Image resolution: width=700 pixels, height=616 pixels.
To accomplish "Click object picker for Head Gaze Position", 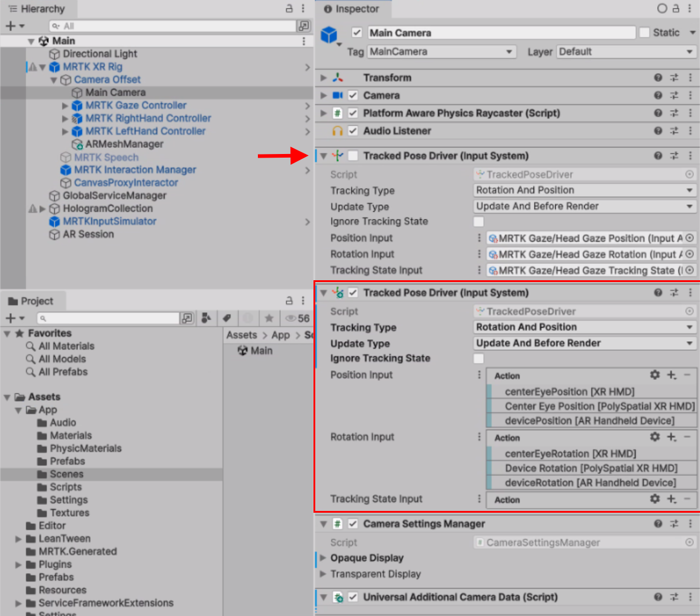I will point(689,238).
